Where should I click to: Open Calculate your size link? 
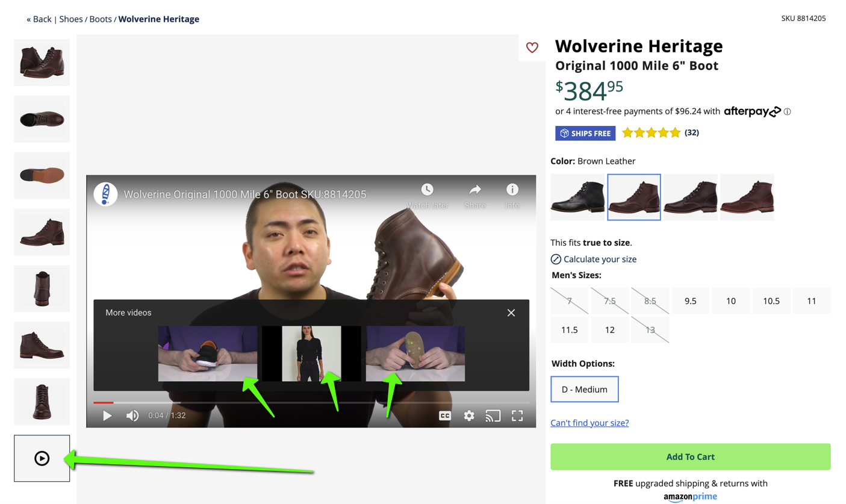click(x=594, y=259)
